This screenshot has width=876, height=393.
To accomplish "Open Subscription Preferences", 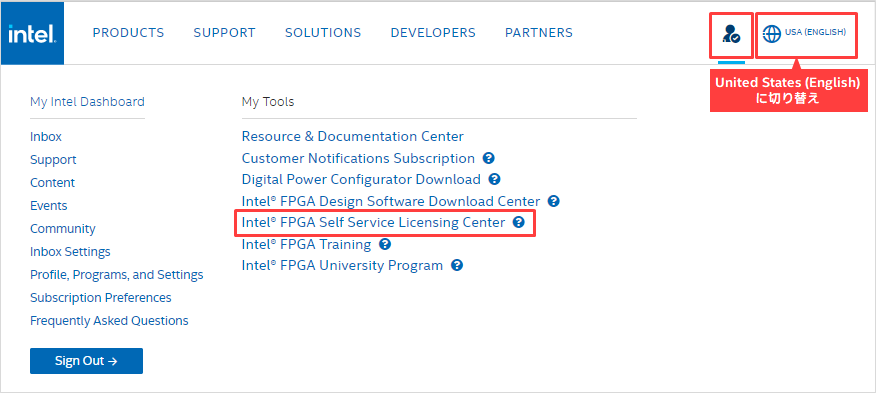I will [101, 298].
